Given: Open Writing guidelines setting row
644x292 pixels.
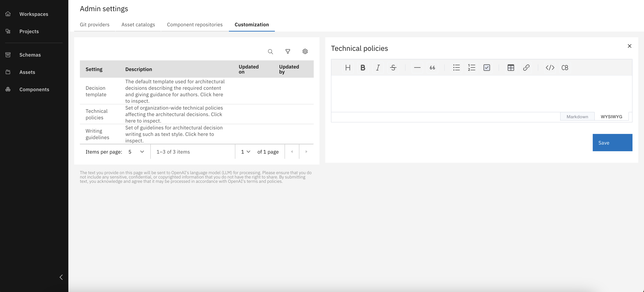Looking at the screenshot, I should point(97,134).
